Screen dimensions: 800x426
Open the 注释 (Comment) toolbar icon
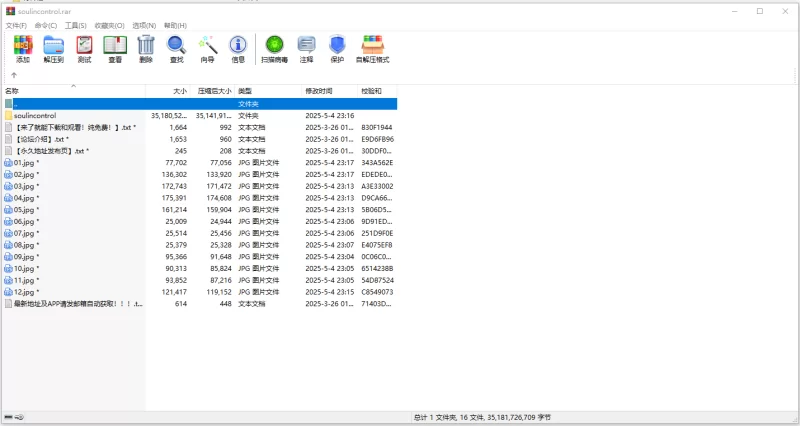click(x=306, y=46)
